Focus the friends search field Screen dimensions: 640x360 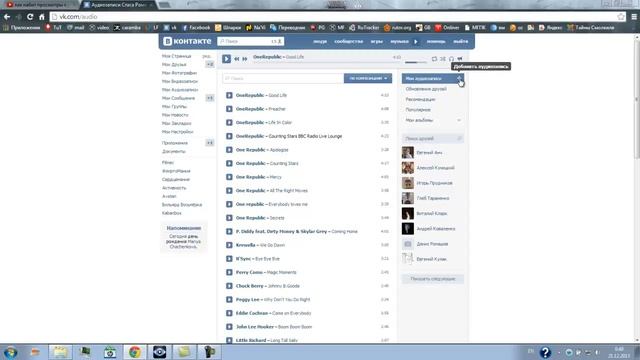coord(433,139)
